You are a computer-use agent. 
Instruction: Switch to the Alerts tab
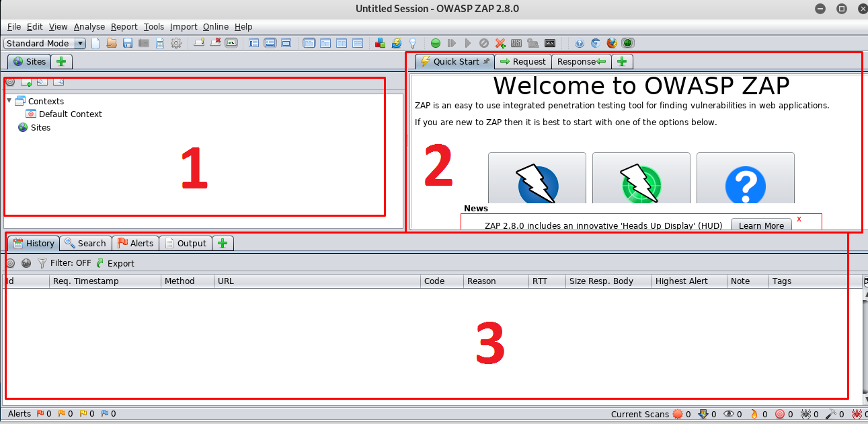(x=134, y=243)
